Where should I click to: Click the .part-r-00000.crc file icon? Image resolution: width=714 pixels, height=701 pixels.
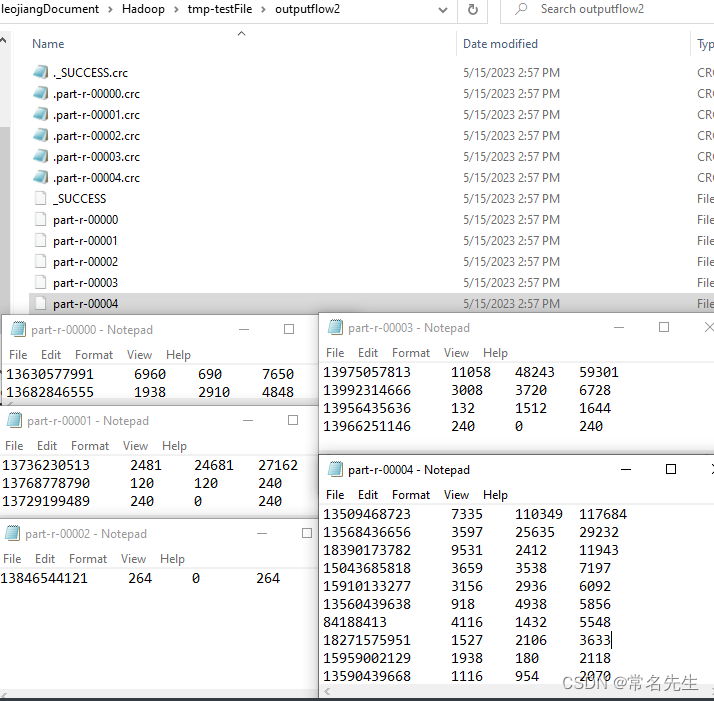pos(41,93)
